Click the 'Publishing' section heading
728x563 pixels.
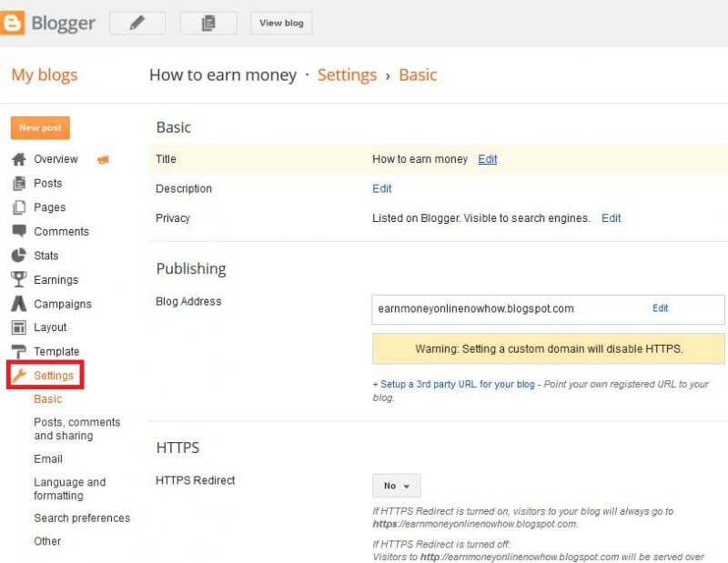click(191, 268)
